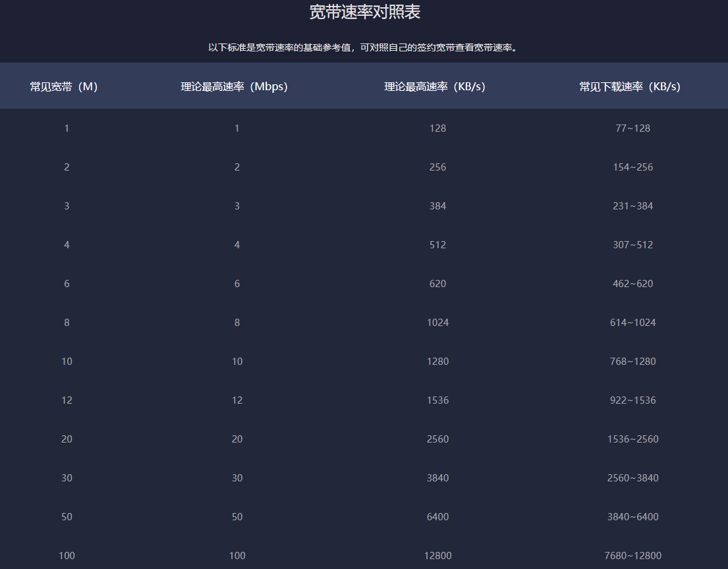The width and height of the screenshot is (728, 569).
Task: Click the 2560~3840 download speed cell
Action: (632, 478)
